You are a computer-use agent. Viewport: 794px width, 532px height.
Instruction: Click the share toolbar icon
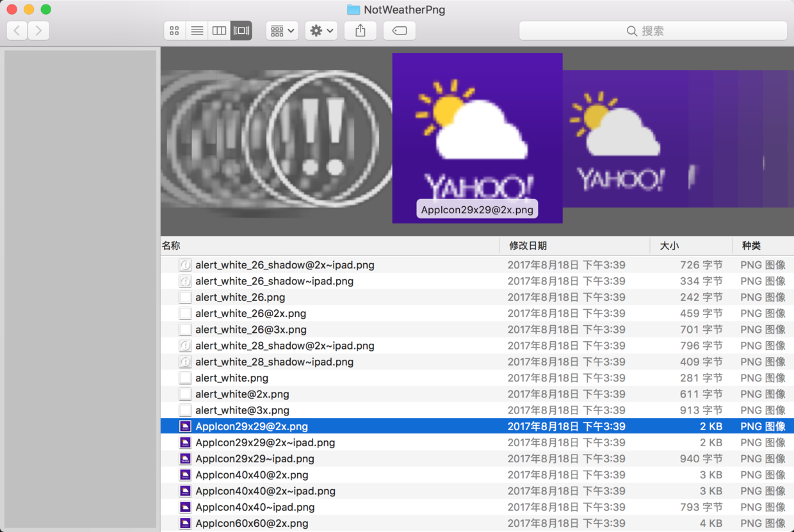click(x=361, y=31)
